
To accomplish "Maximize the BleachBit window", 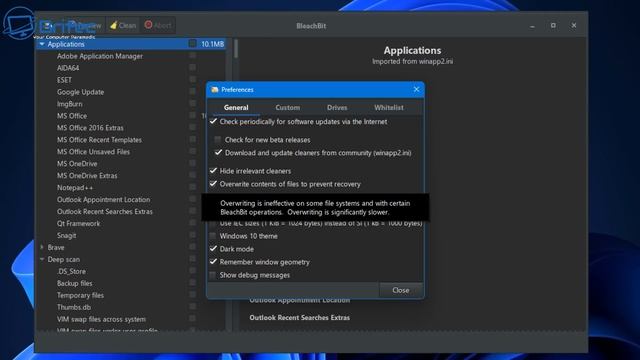I will (553, 25).
